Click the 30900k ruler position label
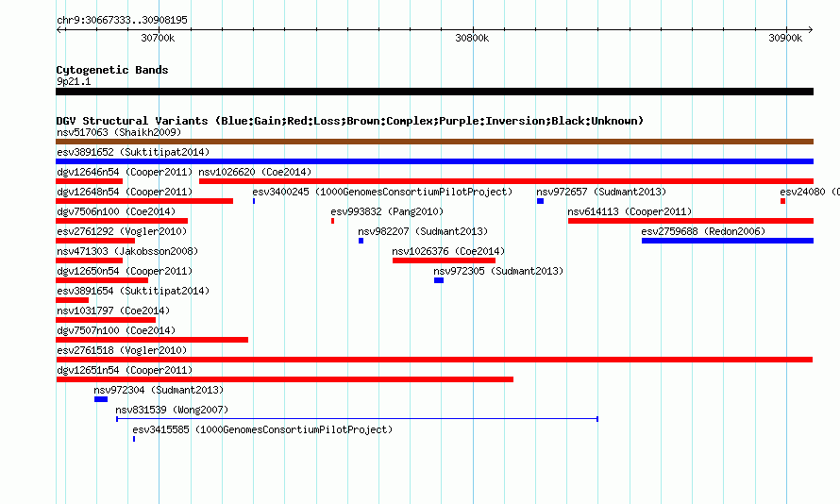Image resolution: width=840 pixels, height=504 pixels. pyautogui.click(x=785, y=38)
